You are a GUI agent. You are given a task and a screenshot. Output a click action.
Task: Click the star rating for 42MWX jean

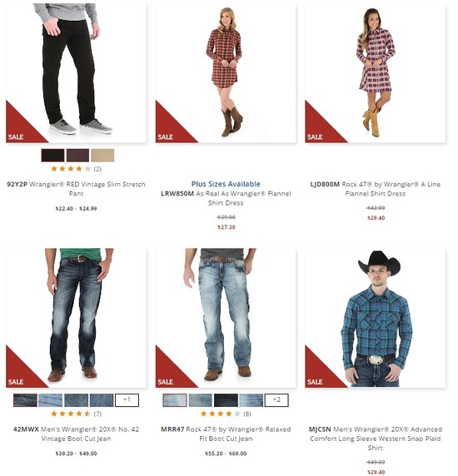76,414
